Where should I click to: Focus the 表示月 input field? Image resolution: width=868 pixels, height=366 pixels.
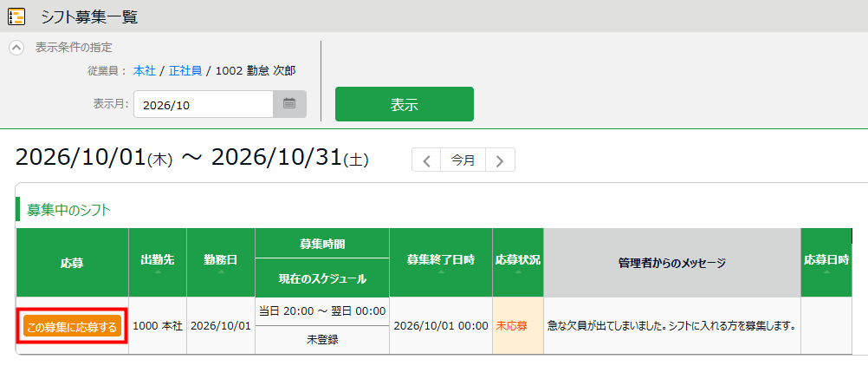click(204, 104)
